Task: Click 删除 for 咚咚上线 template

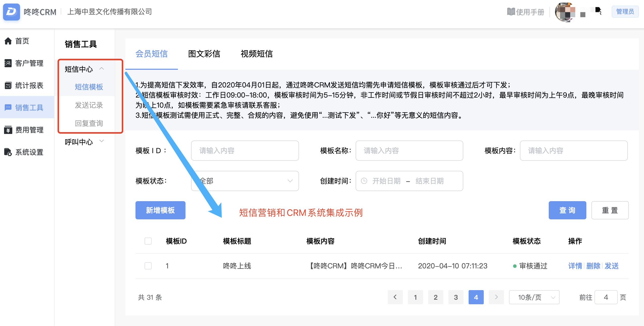Action: [x=593, y=266]
